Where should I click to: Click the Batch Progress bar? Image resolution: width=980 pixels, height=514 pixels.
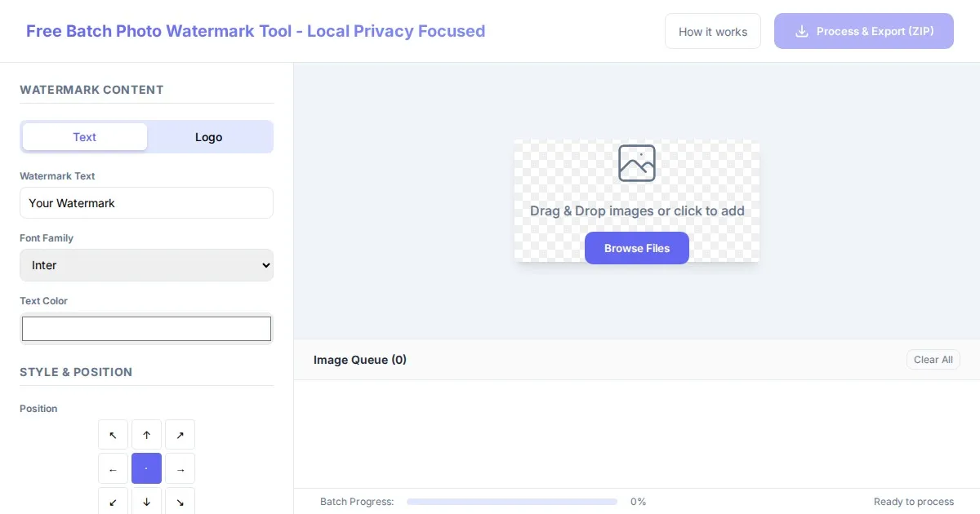click(x=512, y=502)
